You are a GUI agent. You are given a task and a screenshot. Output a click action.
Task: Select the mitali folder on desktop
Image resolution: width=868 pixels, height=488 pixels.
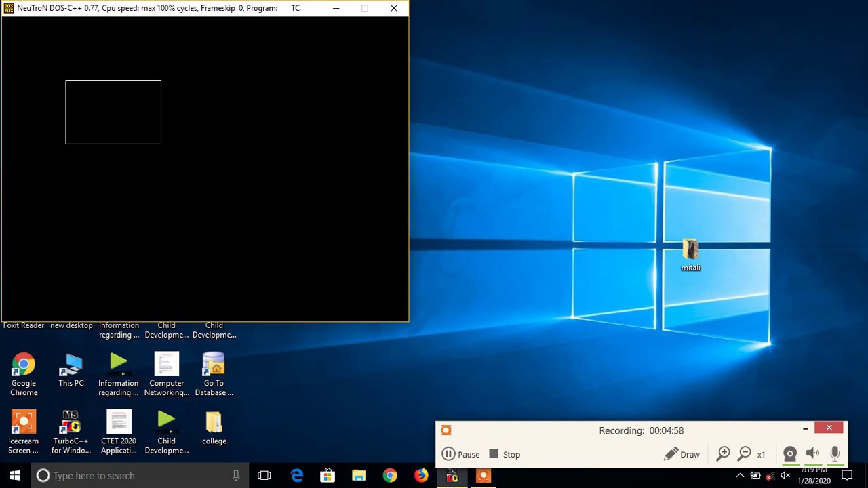pos(691,255)
